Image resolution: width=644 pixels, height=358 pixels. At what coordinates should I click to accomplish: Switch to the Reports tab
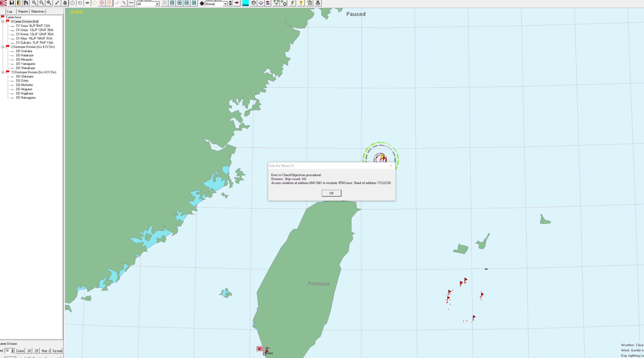(x=23, y=11)
